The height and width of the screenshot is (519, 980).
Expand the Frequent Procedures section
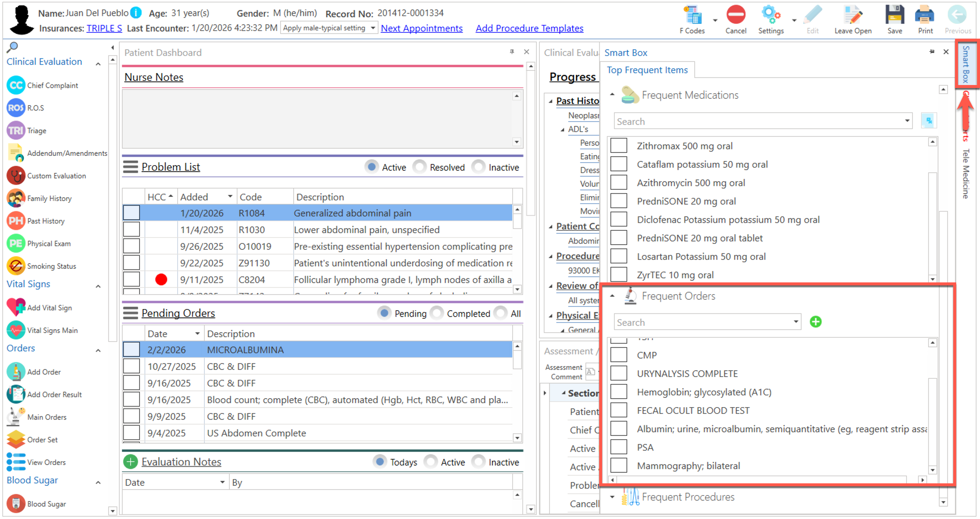612,497
